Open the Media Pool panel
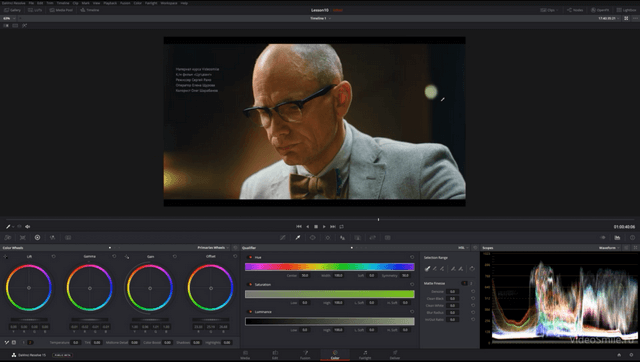 (x=61, y=10)
